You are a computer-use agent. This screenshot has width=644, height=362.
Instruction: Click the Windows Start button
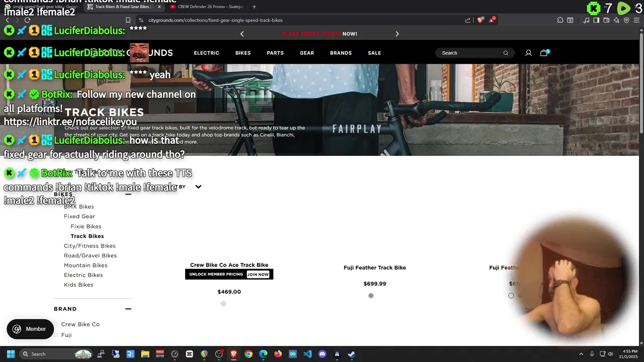11,354
